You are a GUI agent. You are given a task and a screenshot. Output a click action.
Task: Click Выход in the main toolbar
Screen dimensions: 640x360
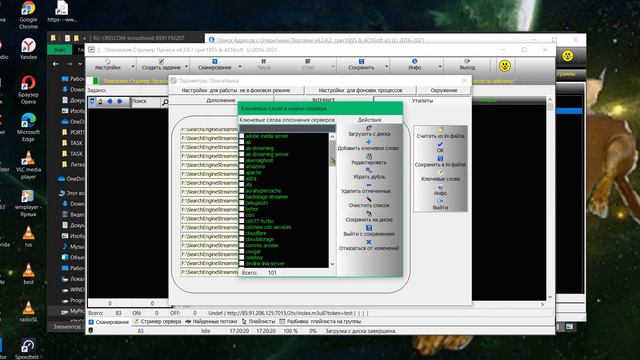[x=467, y=64]
